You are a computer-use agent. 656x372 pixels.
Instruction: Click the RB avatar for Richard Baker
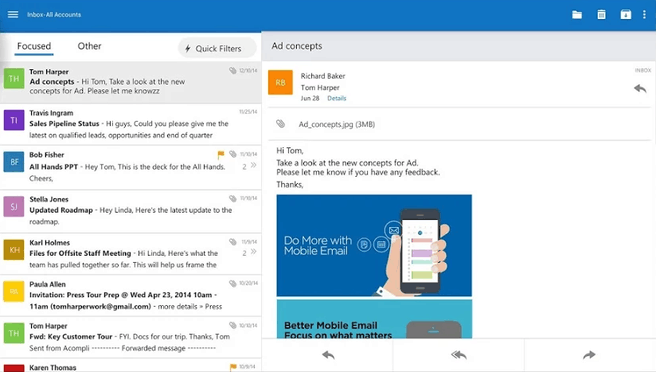click(x=280, y=82)
